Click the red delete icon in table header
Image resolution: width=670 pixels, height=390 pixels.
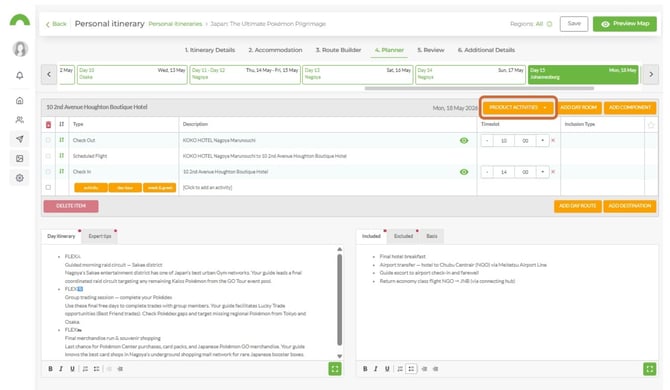pyautogui.click(x=48, y=124)
